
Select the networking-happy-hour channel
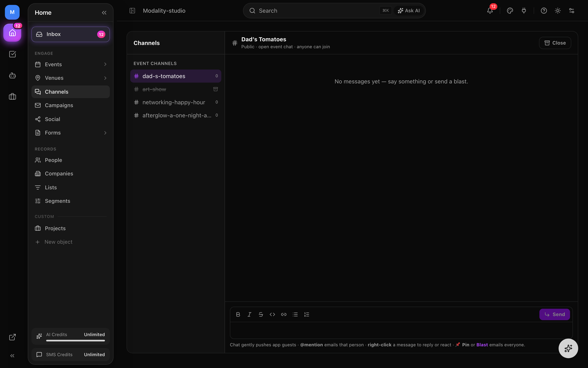176,102
